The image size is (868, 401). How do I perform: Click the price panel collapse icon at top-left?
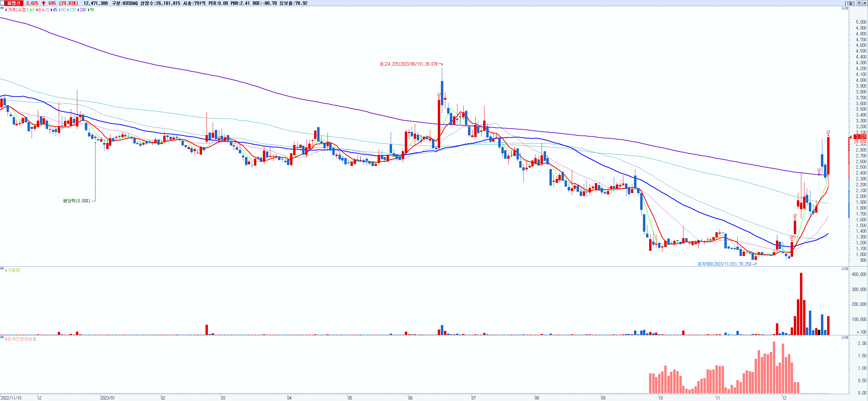point(2,8)
